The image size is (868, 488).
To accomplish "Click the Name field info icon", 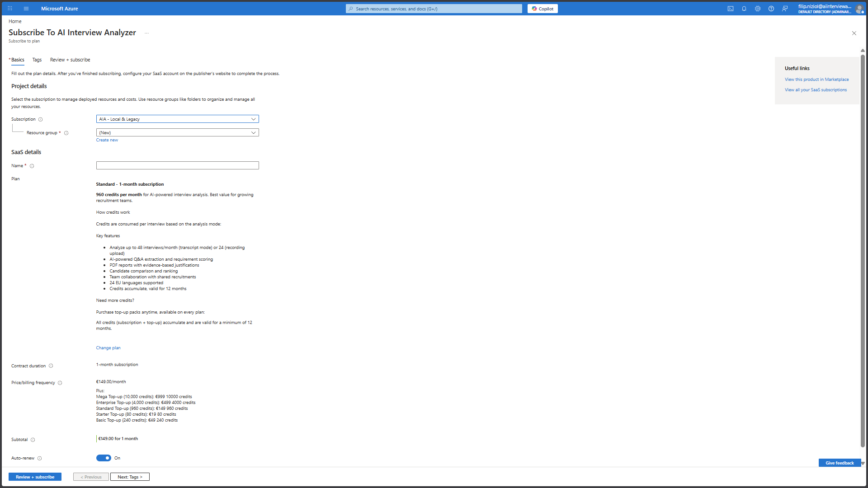I will coord(32,166).
